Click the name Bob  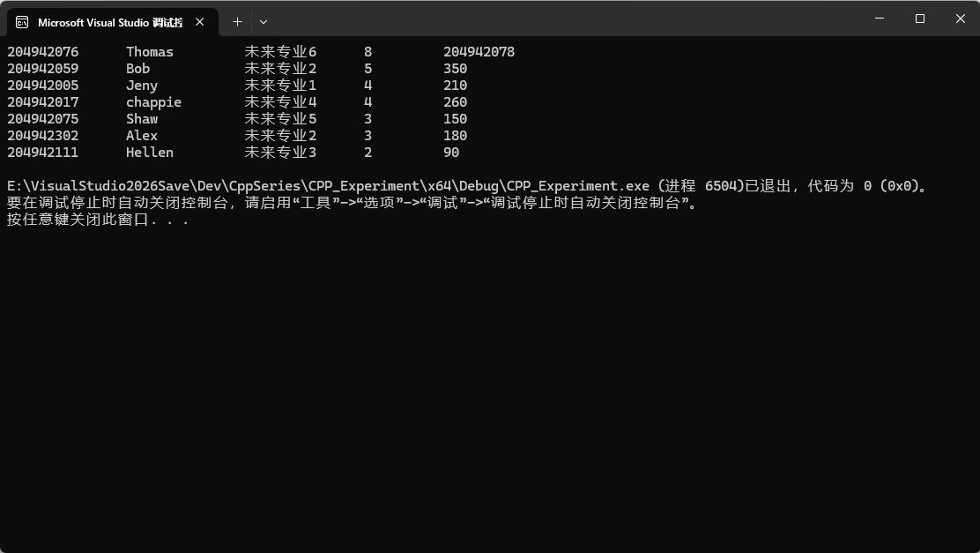(x=137, y=69)
